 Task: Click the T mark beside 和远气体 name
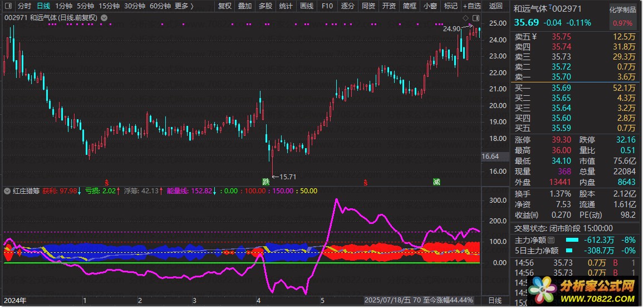click(x=550, y=7)
